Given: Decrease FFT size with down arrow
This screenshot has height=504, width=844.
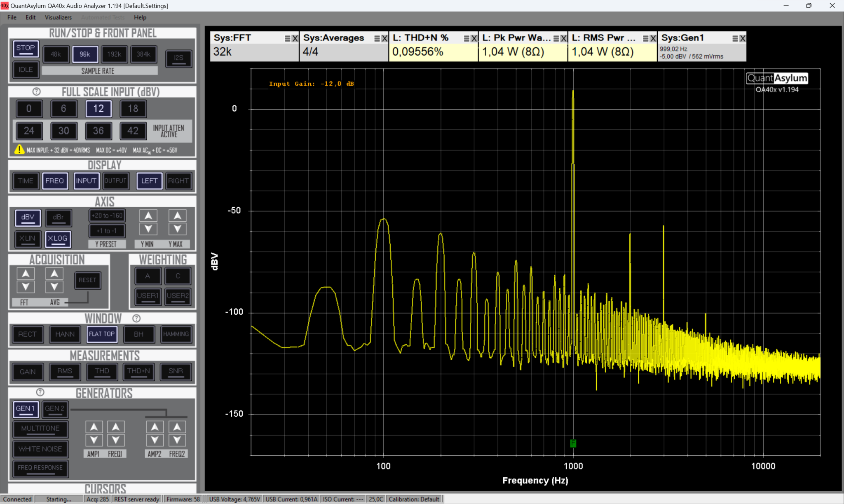Looking at the screenshot, I should (x=26, y=286).
